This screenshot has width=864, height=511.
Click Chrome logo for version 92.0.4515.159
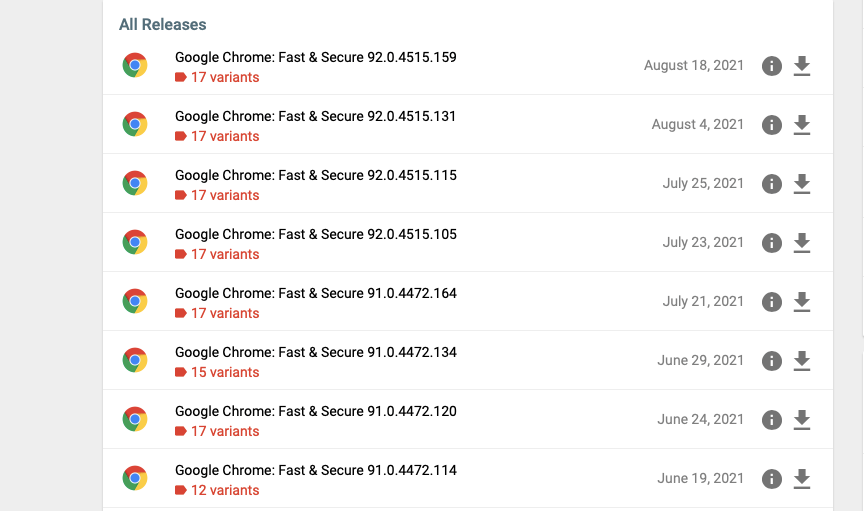(135, 65)
